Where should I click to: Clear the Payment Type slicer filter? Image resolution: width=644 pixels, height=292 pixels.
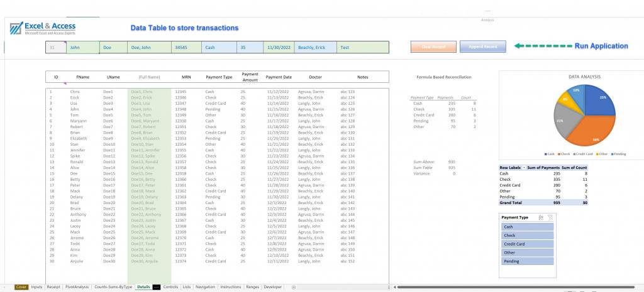pos(550,217)
